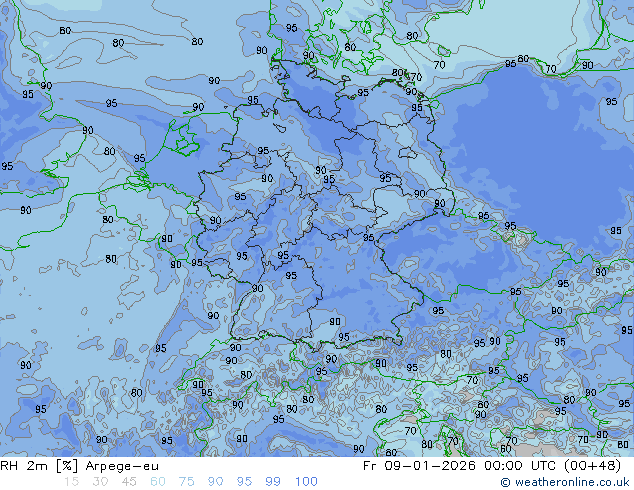
Task: Click the legend value 75 in colour scale
Action: click(186, 482)
